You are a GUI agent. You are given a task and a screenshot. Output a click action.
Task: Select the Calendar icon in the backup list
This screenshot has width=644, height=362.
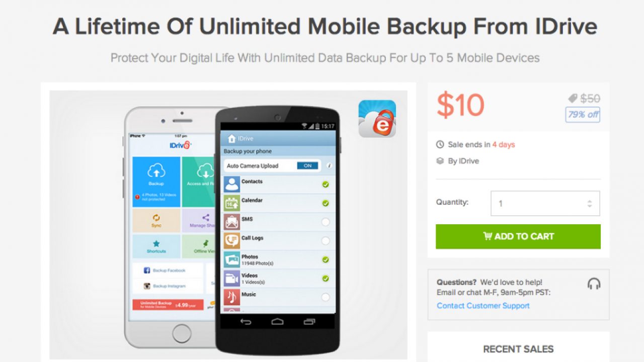tap(231, 203)
